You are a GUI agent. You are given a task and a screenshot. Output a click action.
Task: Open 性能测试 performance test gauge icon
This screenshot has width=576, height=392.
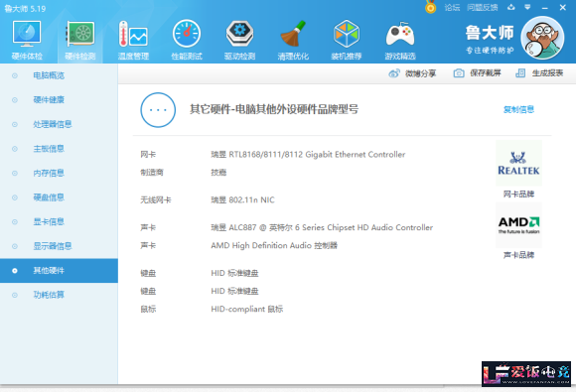pos(187,34)
